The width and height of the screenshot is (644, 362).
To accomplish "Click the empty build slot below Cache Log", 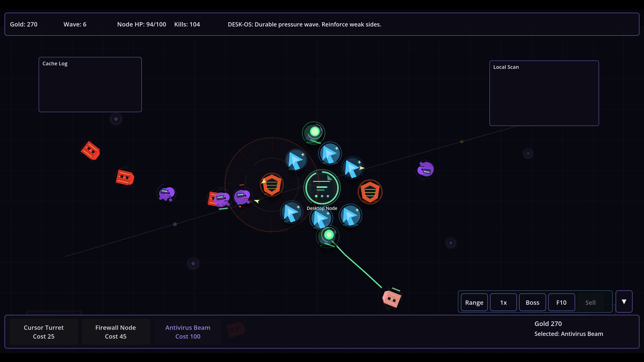I will point(116,119).
